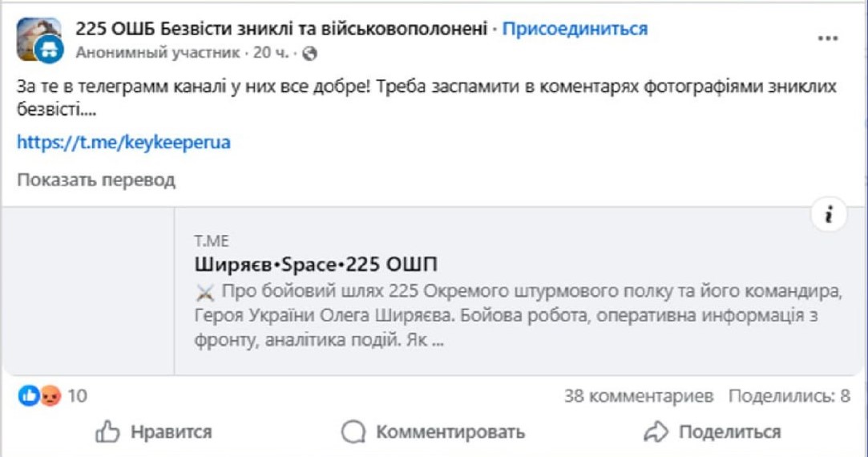Click the reaction count 10
This screenshot has height=457, width=868.
[77, 395]
